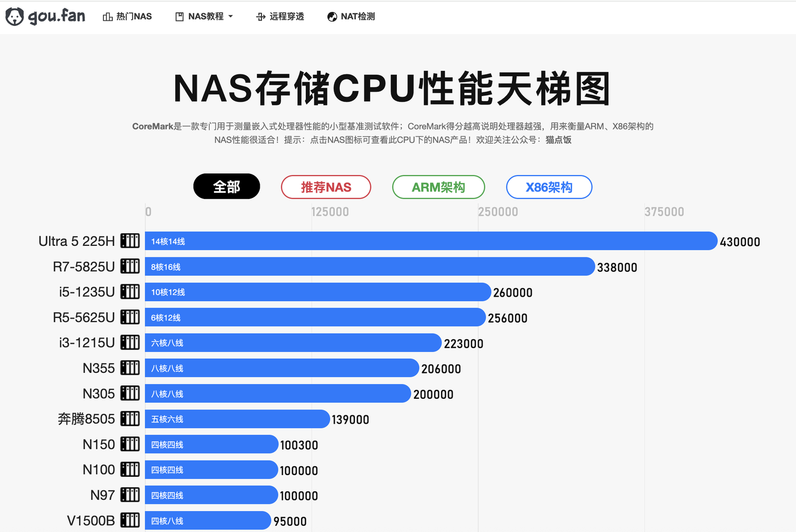
Task: Click the bar chart icon before 热门NAS
Action: [108, 17]
